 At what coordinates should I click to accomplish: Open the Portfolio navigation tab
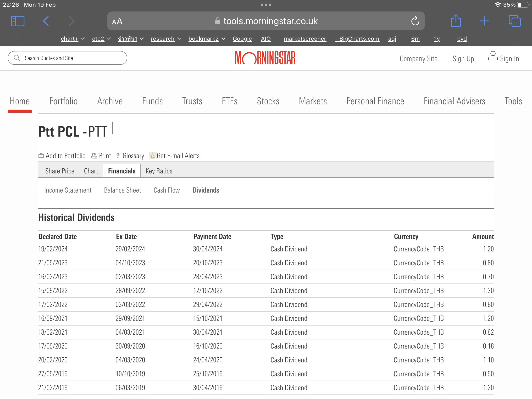63,101
